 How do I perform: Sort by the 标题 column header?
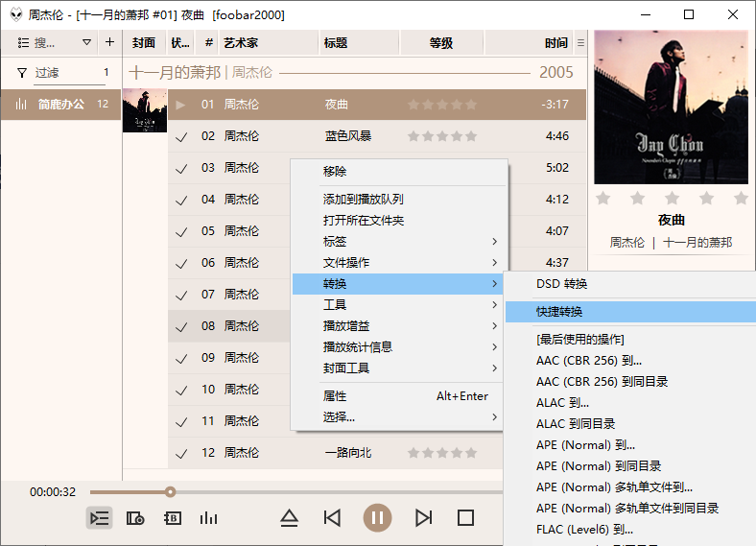359,42
